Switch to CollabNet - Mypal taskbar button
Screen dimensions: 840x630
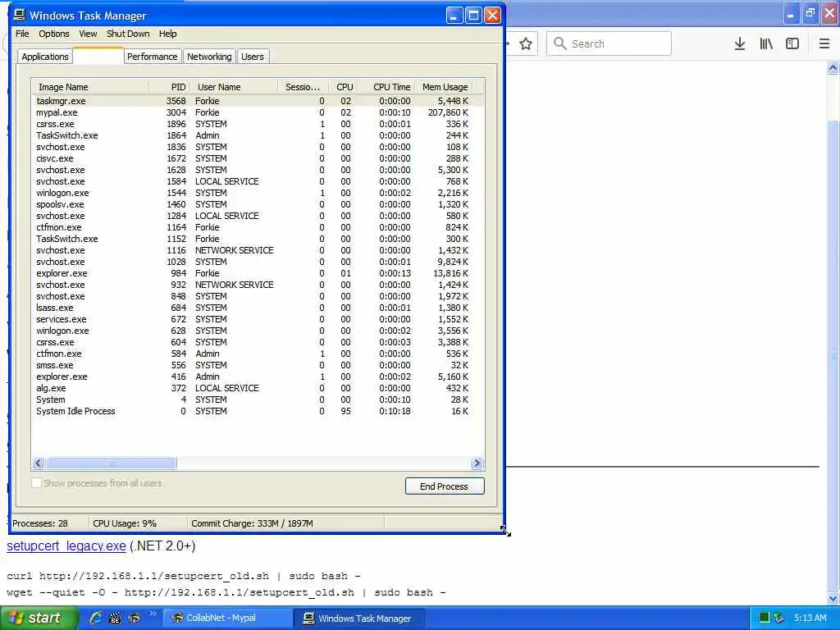(x=228, y=618)
